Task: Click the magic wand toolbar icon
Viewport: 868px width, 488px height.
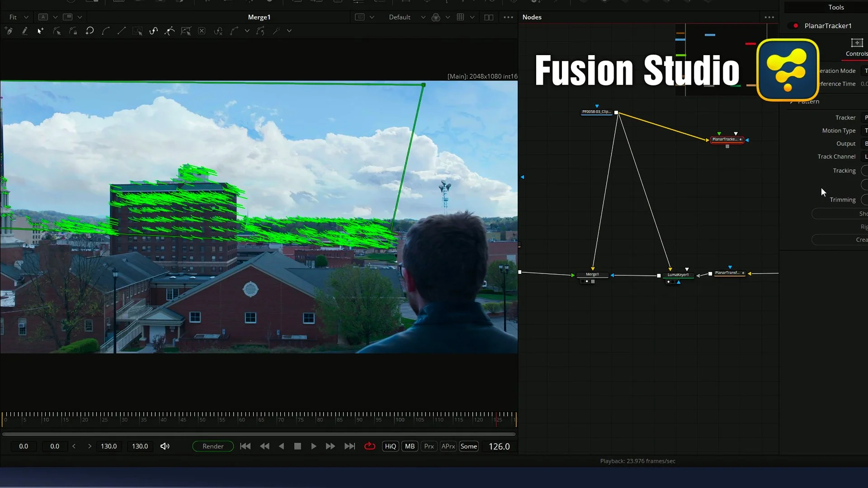Action: [x=276, y=31]
